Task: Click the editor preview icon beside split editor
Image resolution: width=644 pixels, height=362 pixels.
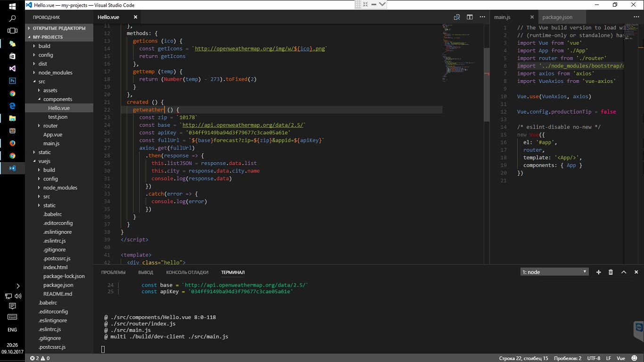Action: pos(457,17)
